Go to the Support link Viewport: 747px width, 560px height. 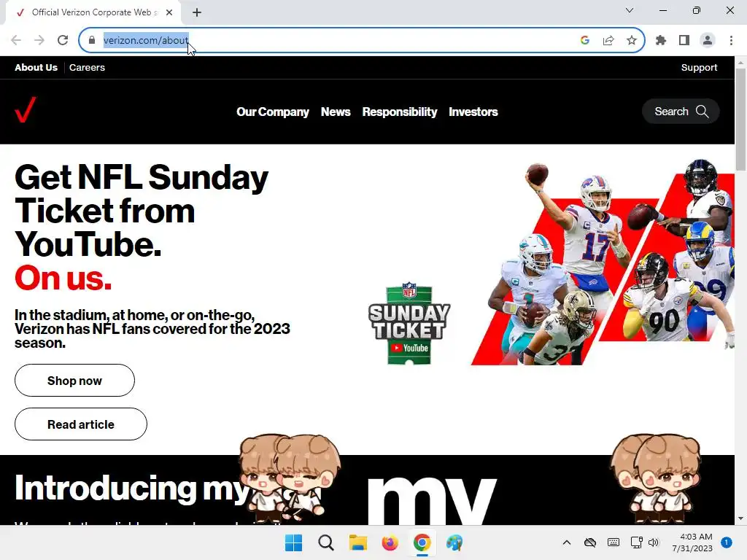(x=699, y=68)
